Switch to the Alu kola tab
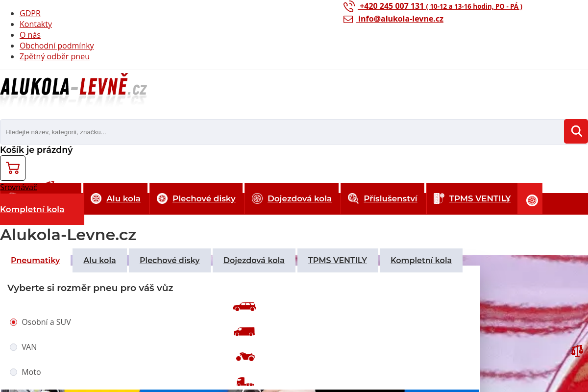The image size is (588, 392). pos(99,260)
